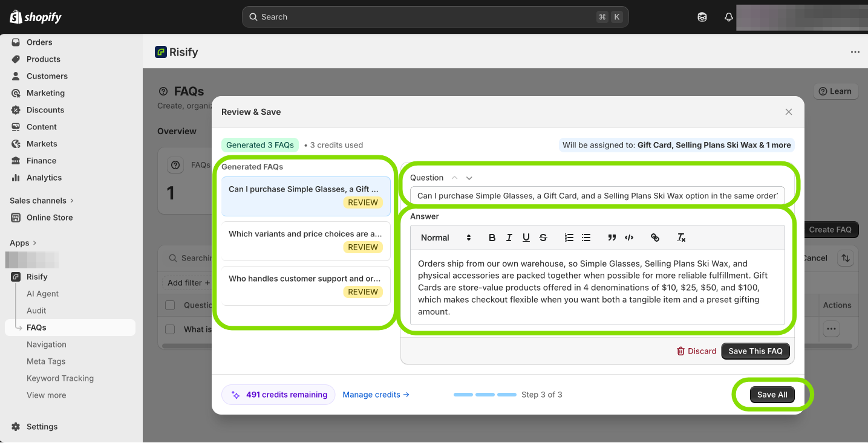Screen dimensions: 868x443
Task: Open the Shopify notifications bell
Action: [729, 17]
